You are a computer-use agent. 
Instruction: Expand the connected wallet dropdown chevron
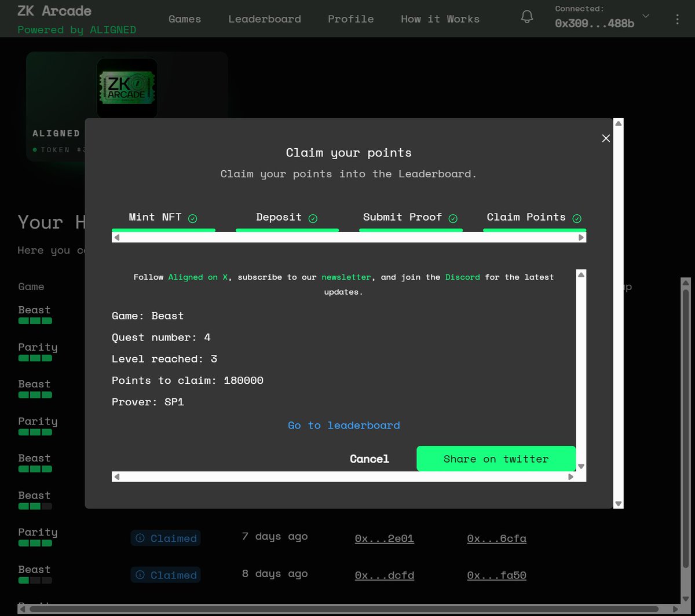point(646,16)
